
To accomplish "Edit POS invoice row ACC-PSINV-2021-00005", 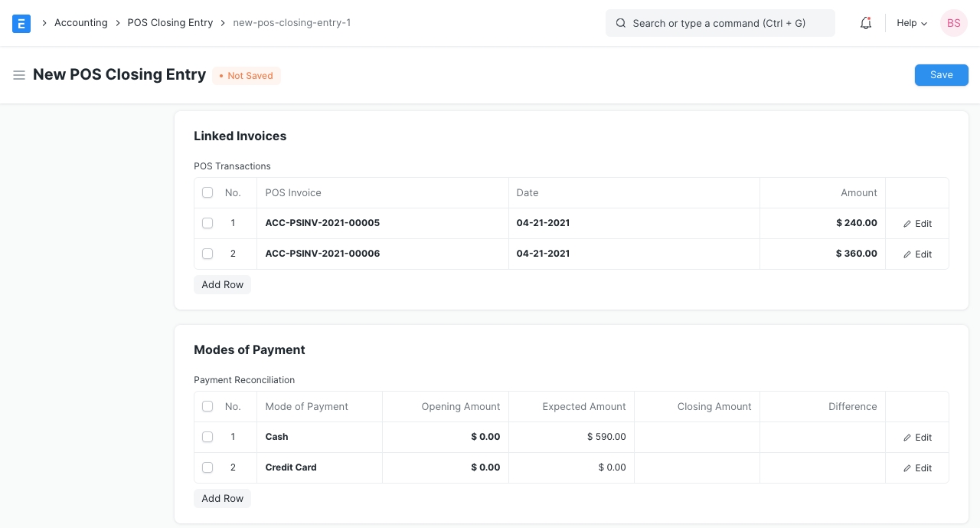I will [917, 224].
